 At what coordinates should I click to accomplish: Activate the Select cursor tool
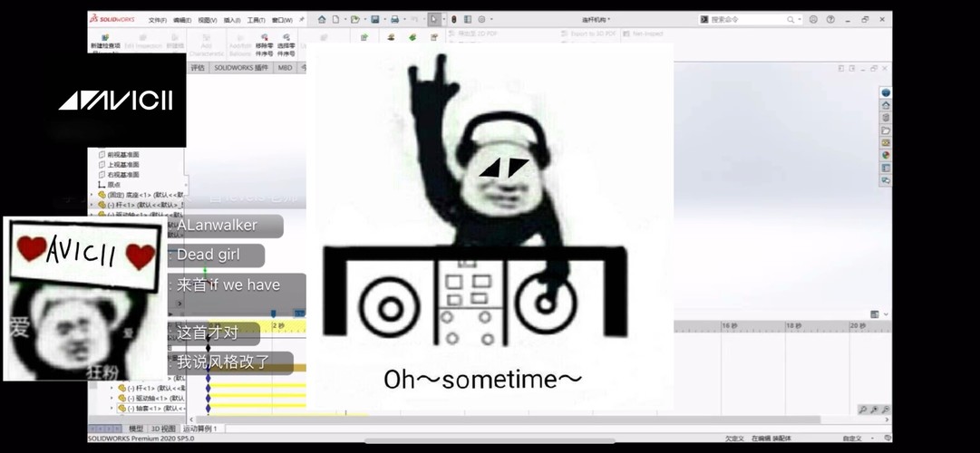[434, 19]
